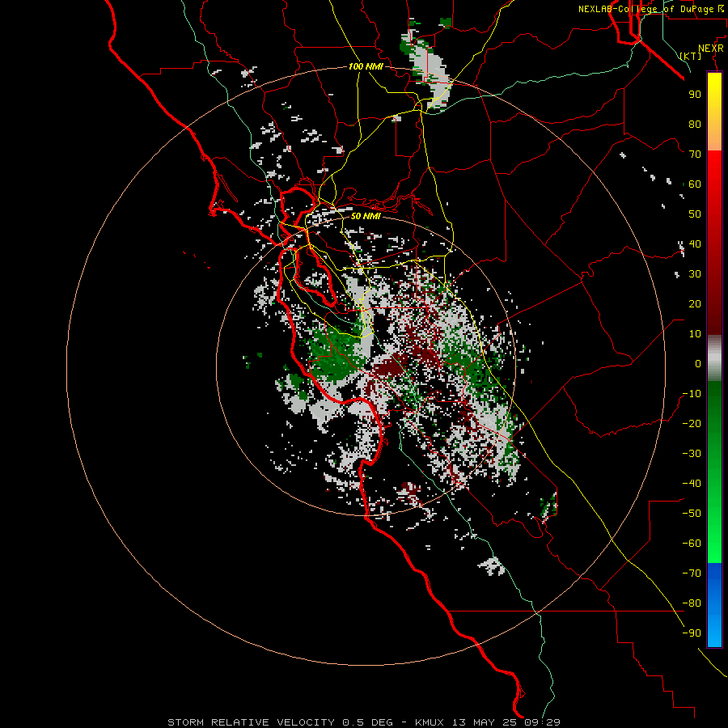Click the -10 value on the velocity scale
728x728 pixels.
click(x=692, y=394)
